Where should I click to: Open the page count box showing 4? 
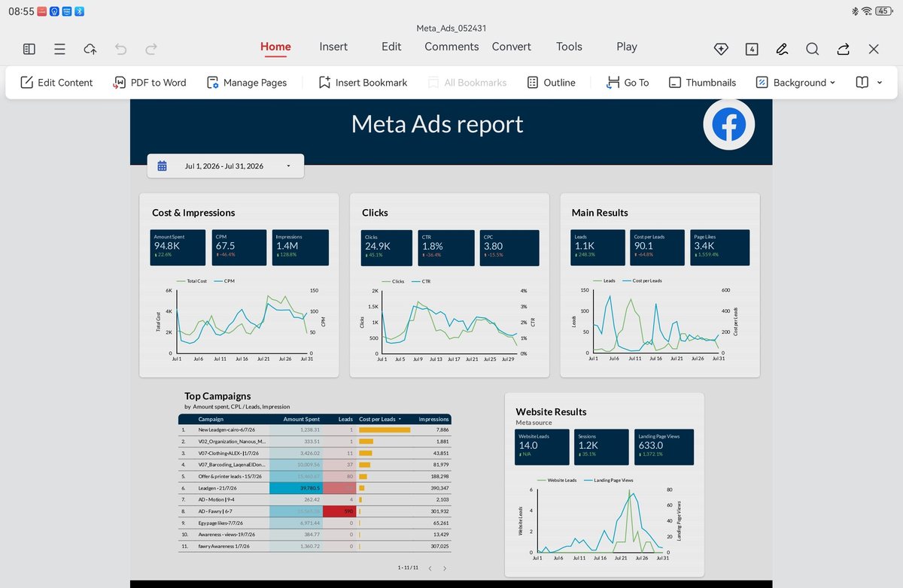click(751, 49)
